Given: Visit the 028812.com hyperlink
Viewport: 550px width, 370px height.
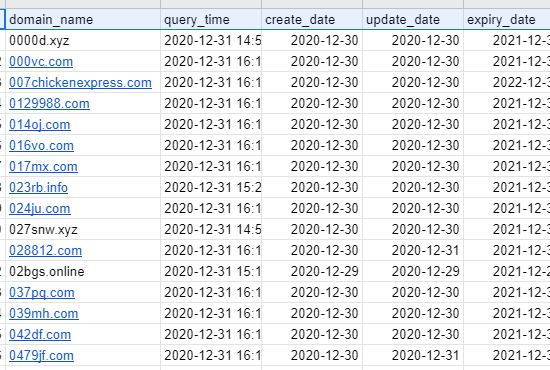Looking at the screenshot, I should click(x=46, y=251).
